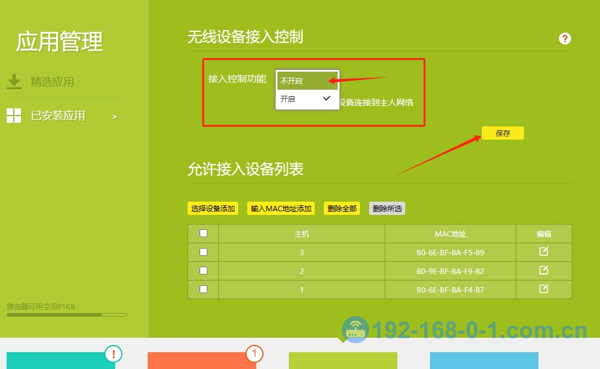The width and height of the screenshot is (600, 369).
Task: Check the box for host 3 row
Action: 204,252
